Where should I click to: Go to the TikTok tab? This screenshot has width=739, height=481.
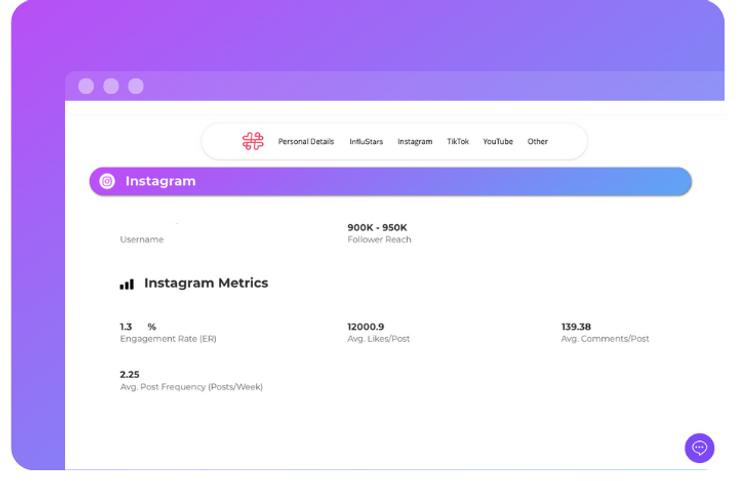(458, 141)
